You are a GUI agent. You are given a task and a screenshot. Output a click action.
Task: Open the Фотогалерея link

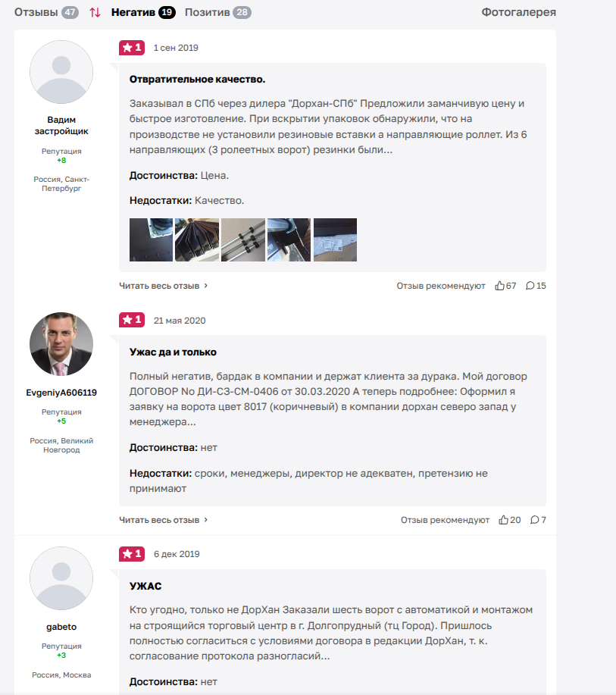(518, 12)
